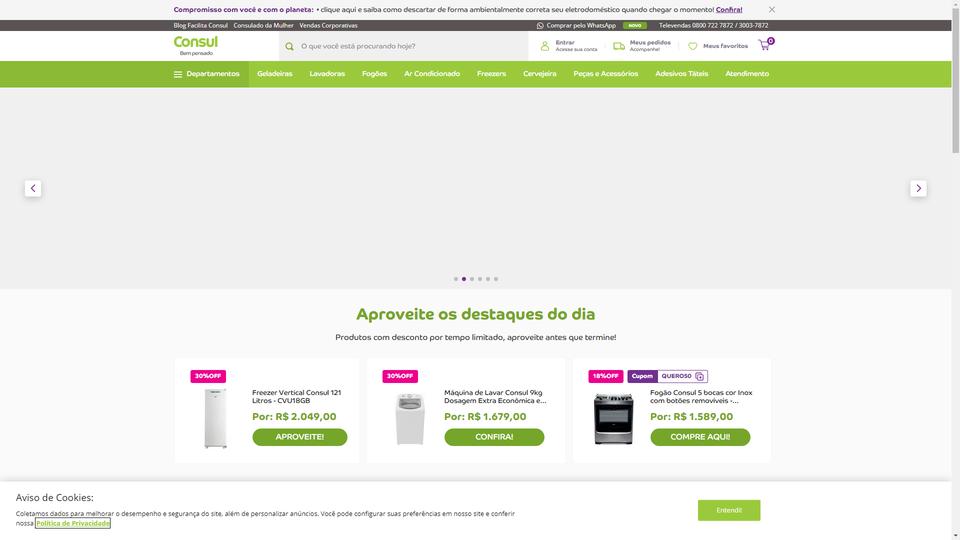960x540 pixels.
Task: Click the Vendas Corporativas link
Action: (x=328, y=26)
